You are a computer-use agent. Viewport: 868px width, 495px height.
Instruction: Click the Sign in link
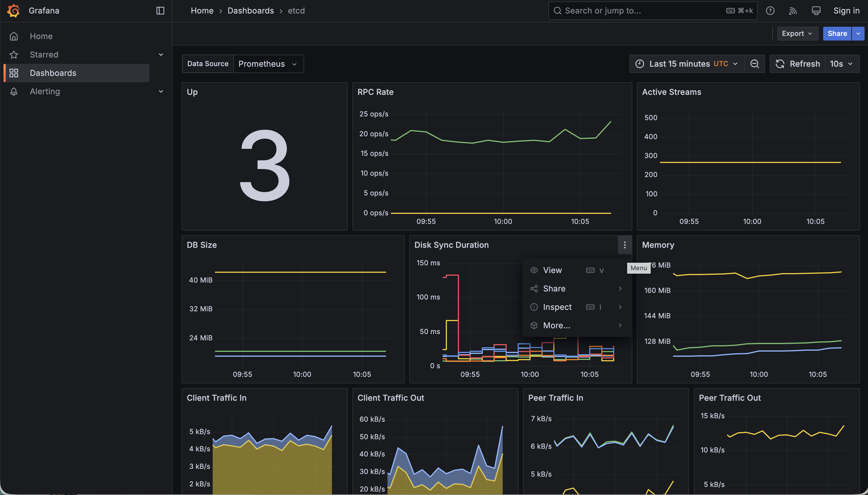click(846, 11)
